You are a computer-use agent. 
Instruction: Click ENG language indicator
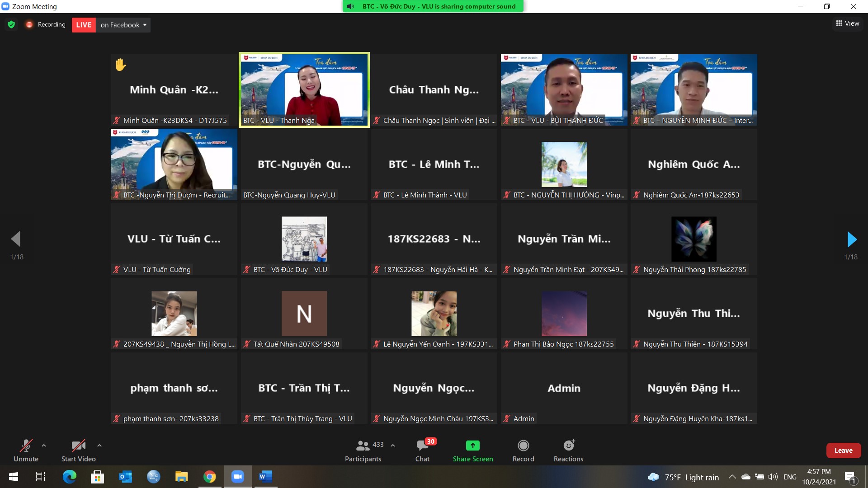[x=790, y=477]
